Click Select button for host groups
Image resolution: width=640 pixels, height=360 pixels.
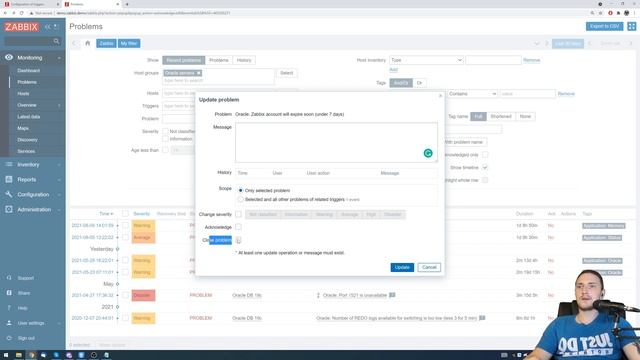[x=287, y=73]
